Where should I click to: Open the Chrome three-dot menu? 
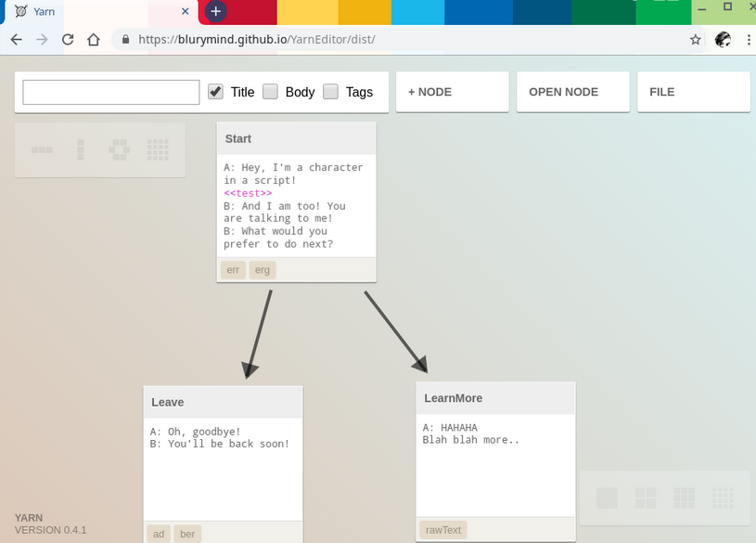click(748, 40)
